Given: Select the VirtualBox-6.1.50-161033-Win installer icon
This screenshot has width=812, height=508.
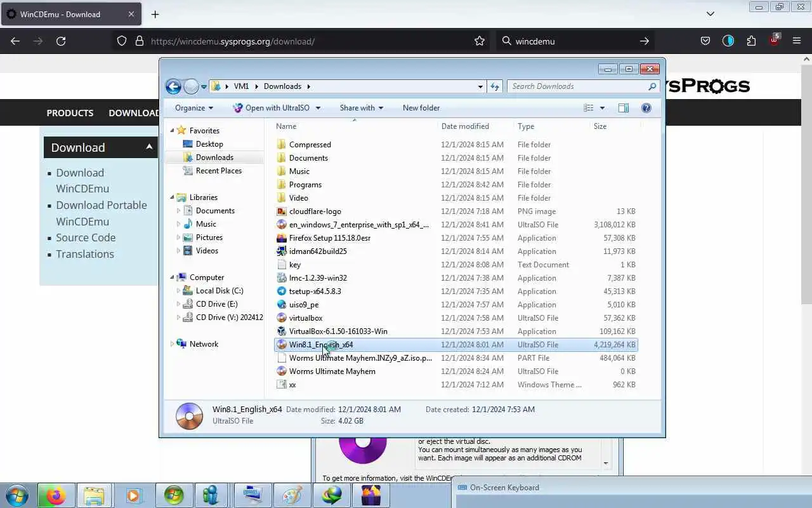Looking at the screenshot, I should tap(282, 331).
